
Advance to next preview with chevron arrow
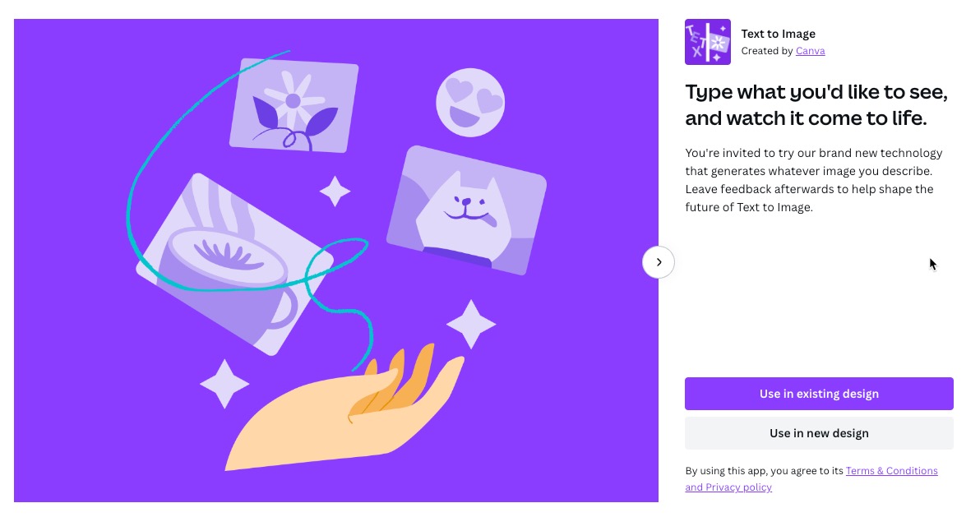[658, 262]
